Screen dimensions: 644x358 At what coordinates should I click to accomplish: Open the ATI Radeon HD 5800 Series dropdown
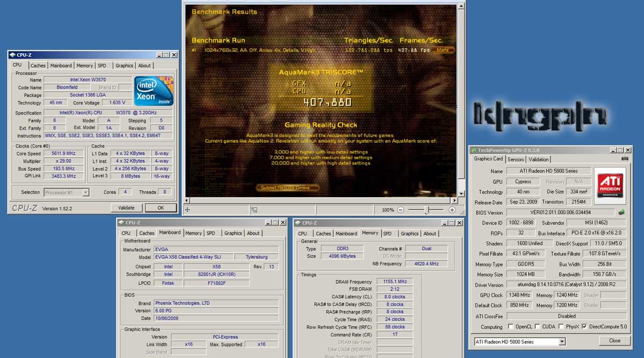[520, 341]
